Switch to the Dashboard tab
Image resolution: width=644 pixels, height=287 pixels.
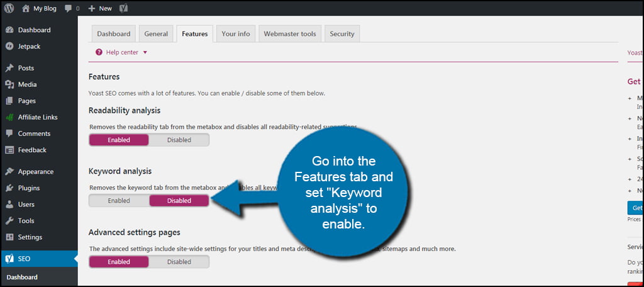(114, 34)
